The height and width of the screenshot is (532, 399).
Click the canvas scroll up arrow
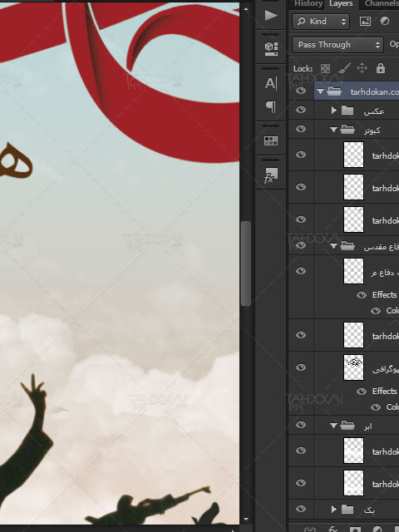(246, 9)
